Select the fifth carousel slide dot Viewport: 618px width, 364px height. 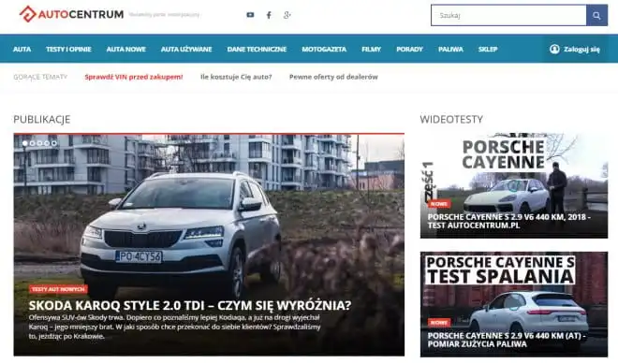(x=54, y=143)
